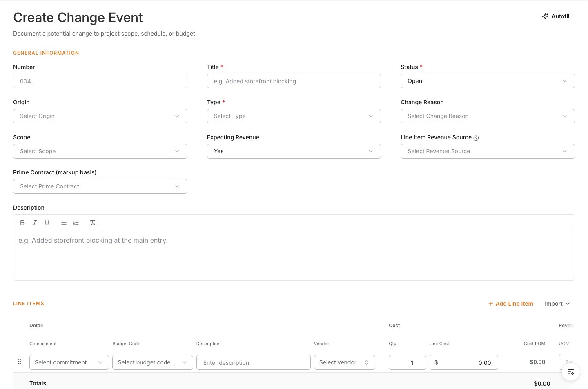
Task: Click into the Description text area
Action: point(294,256)
